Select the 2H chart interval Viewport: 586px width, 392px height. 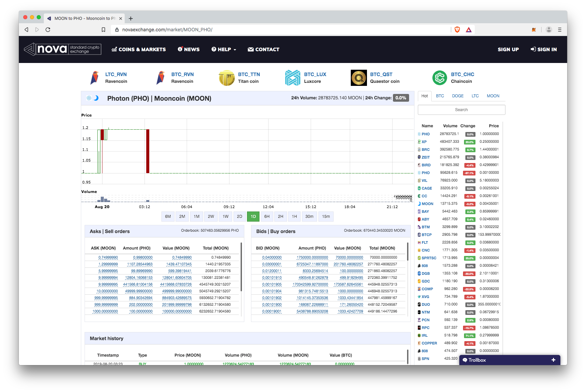281,217
